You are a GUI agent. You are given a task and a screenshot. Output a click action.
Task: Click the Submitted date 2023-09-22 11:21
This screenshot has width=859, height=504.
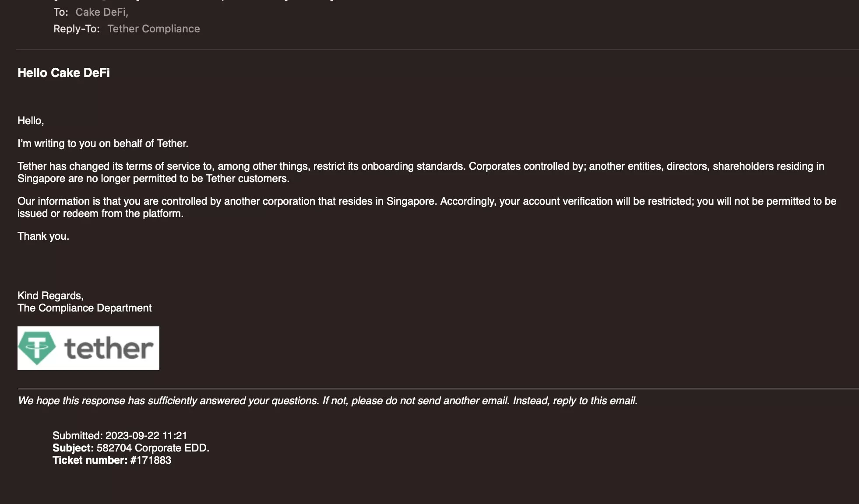146,436
